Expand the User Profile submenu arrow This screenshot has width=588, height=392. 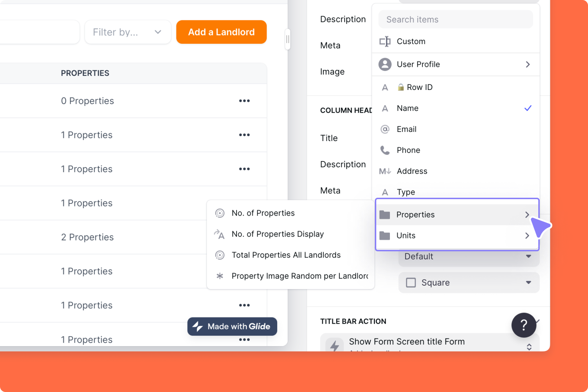[x=528, y=64]
